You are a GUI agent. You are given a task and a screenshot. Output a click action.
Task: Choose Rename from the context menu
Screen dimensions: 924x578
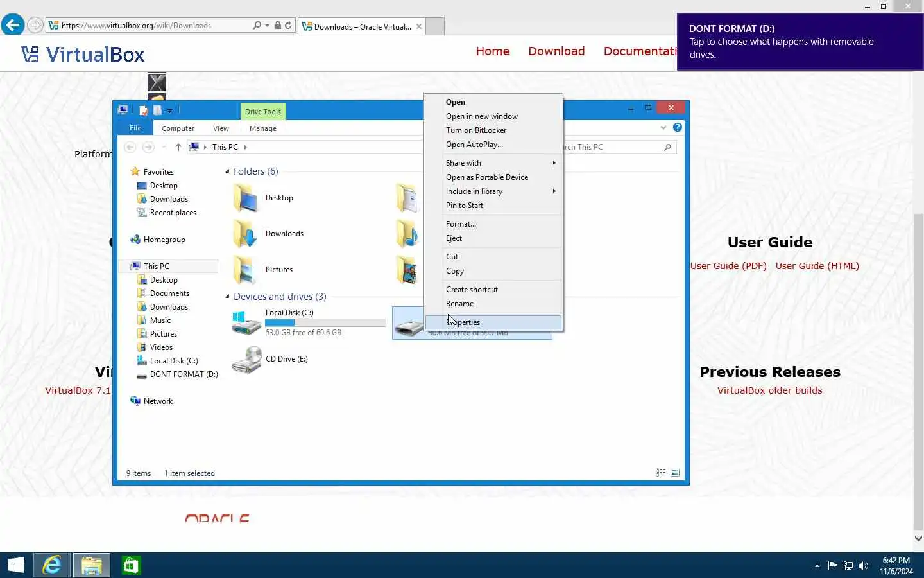coord(493,304)
